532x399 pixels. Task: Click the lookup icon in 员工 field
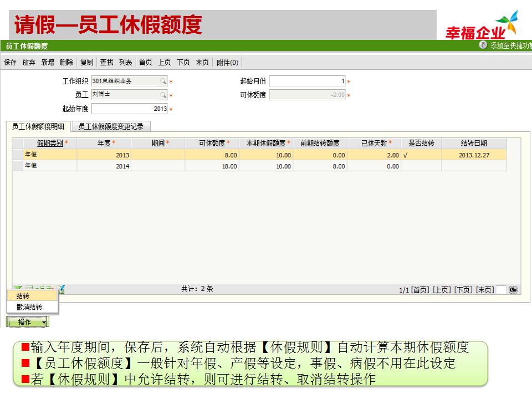pyautogui.click(x=163, y=95)
